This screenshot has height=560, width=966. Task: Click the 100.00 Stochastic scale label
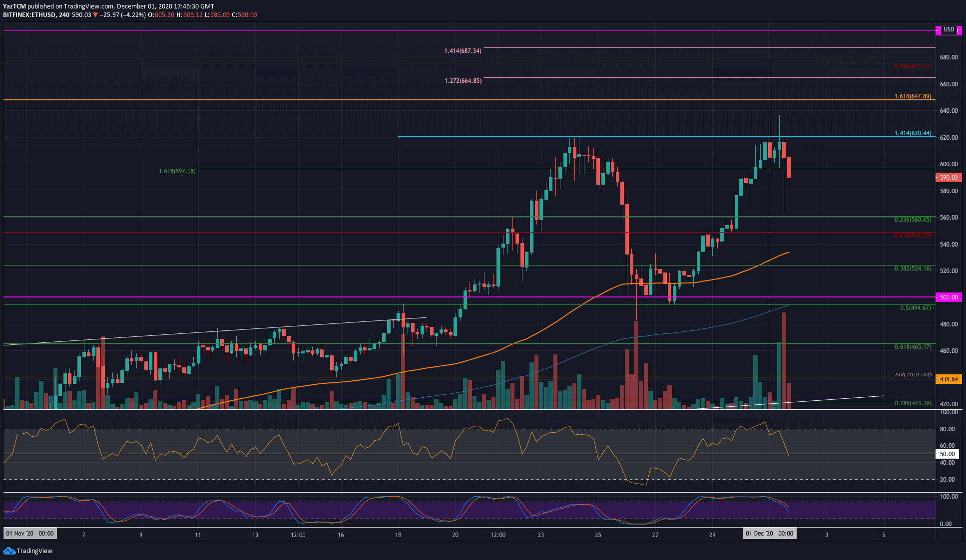click(949, 497)
